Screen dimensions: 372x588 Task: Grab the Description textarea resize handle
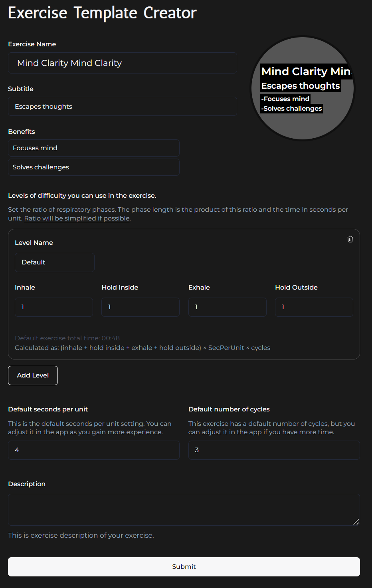(x=356, y=522)
